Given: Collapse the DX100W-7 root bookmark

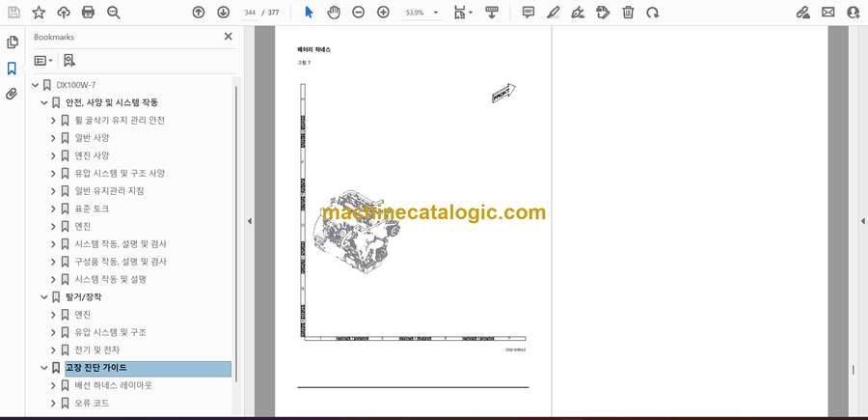Looking at the screenshot, I should 36,85.
